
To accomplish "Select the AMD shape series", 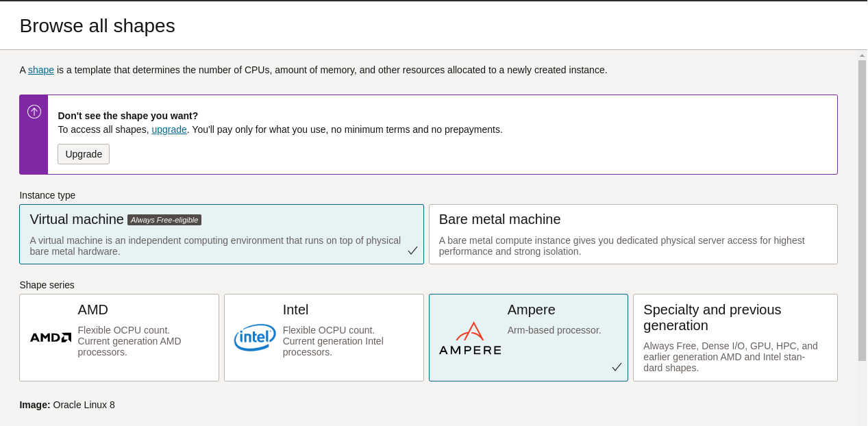I will tap(119, 337).
